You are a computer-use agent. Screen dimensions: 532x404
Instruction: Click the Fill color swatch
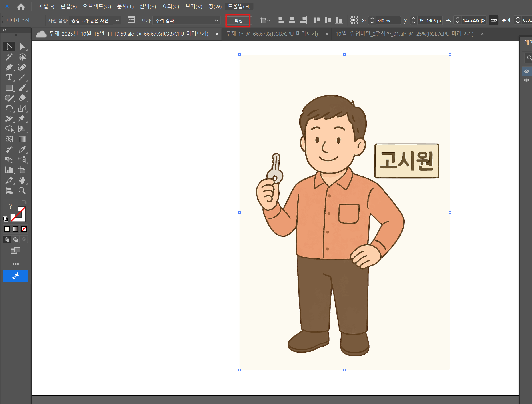(10, 206)
